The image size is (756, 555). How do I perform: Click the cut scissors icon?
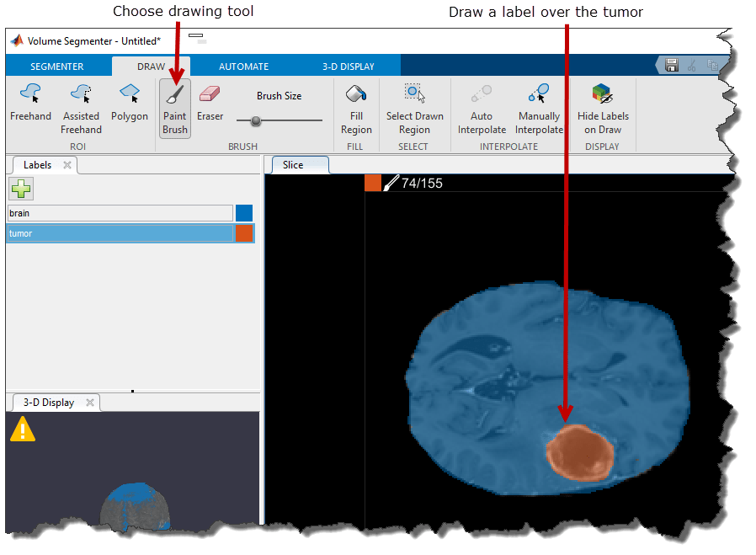(691, 65)
